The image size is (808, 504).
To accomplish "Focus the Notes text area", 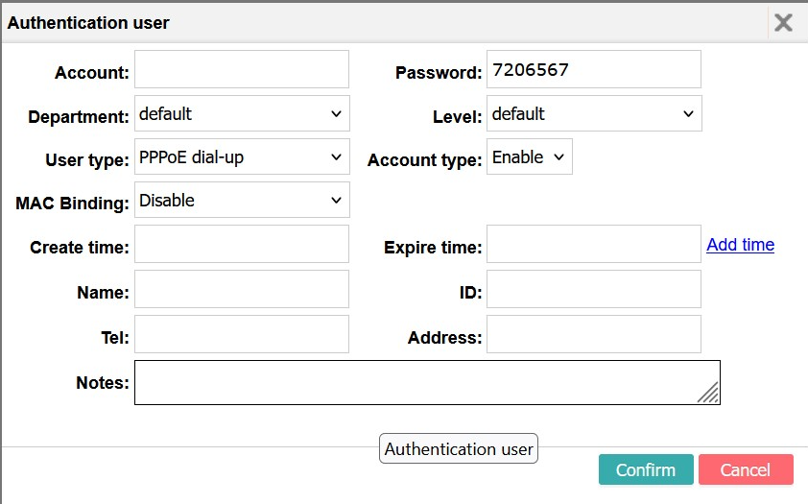I will 427,382.
